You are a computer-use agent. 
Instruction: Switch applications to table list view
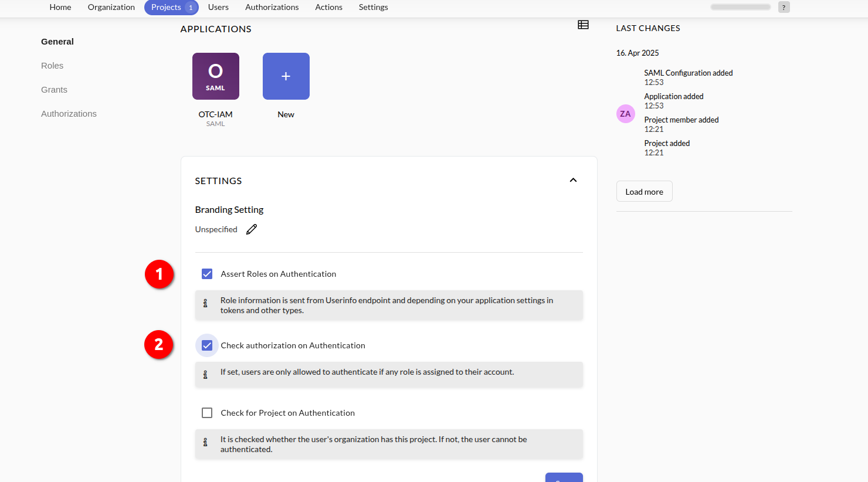tap(583, 25)
